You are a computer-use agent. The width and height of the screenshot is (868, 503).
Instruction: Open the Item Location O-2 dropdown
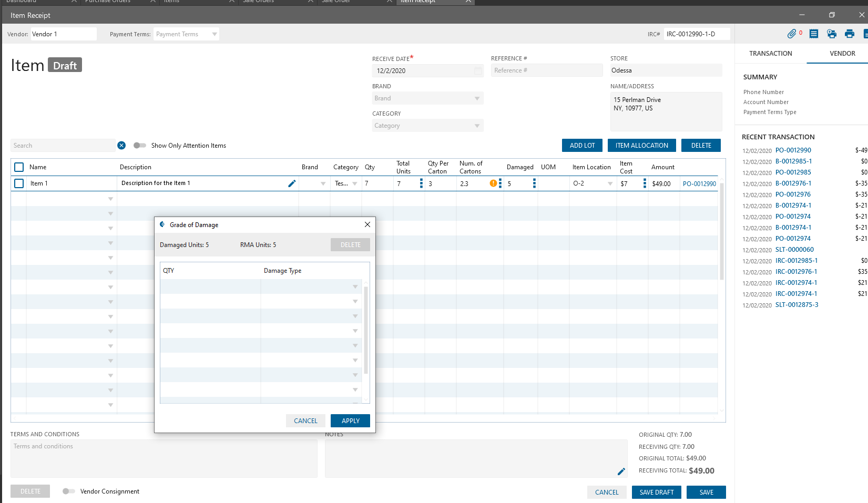[x=610, y=184]
